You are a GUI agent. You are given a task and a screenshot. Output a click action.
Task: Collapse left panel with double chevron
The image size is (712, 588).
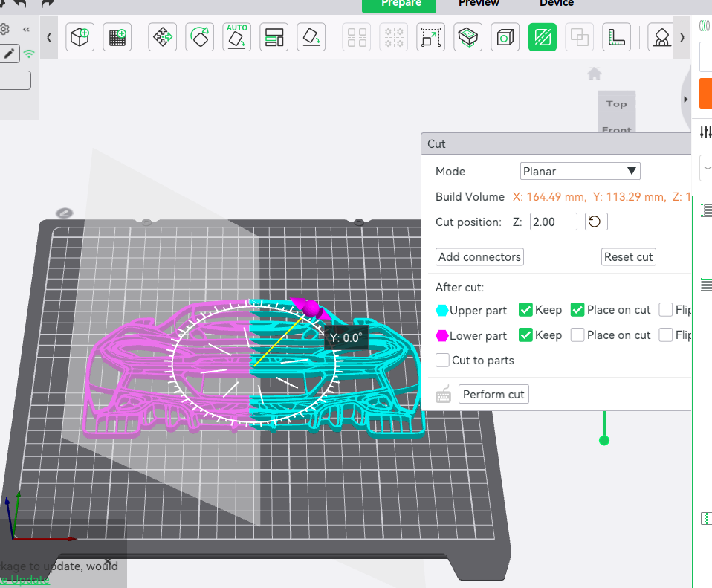tap(26, 30)
